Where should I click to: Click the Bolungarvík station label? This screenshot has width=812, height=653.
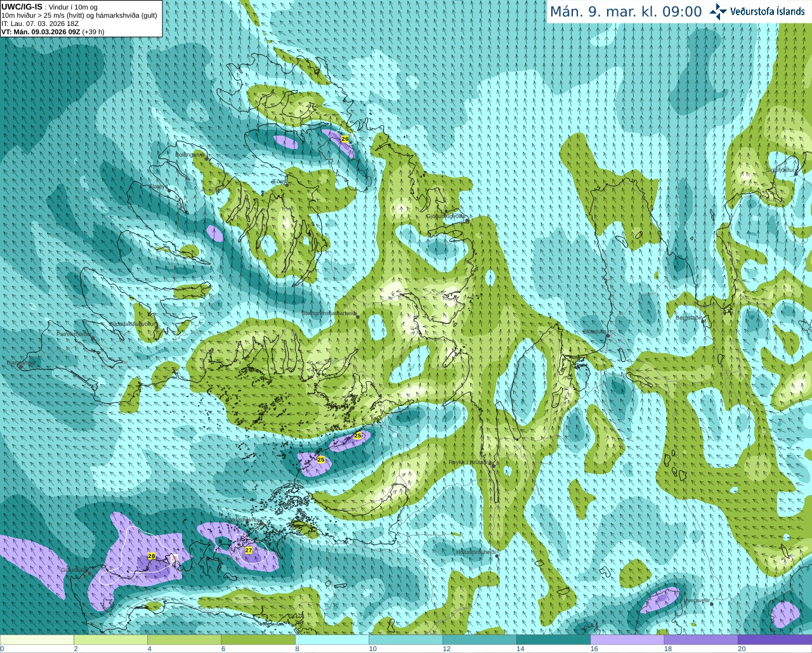point(189,154)
